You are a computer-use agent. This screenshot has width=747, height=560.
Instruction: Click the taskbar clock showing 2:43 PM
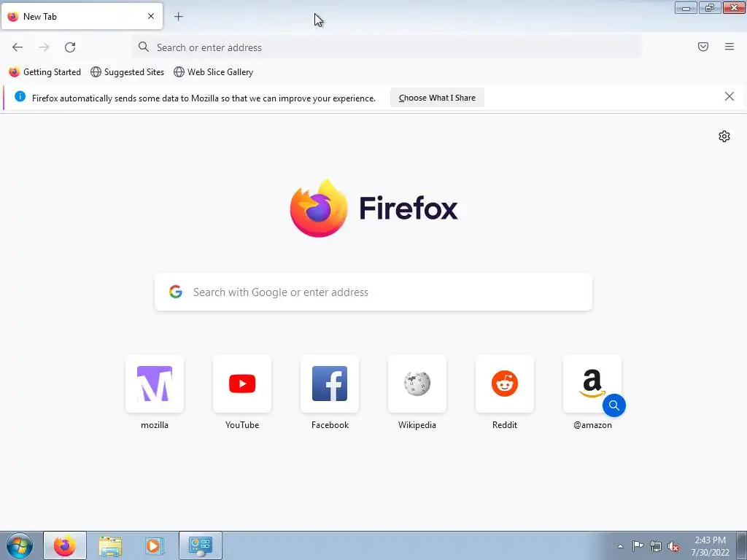(710, 546)
